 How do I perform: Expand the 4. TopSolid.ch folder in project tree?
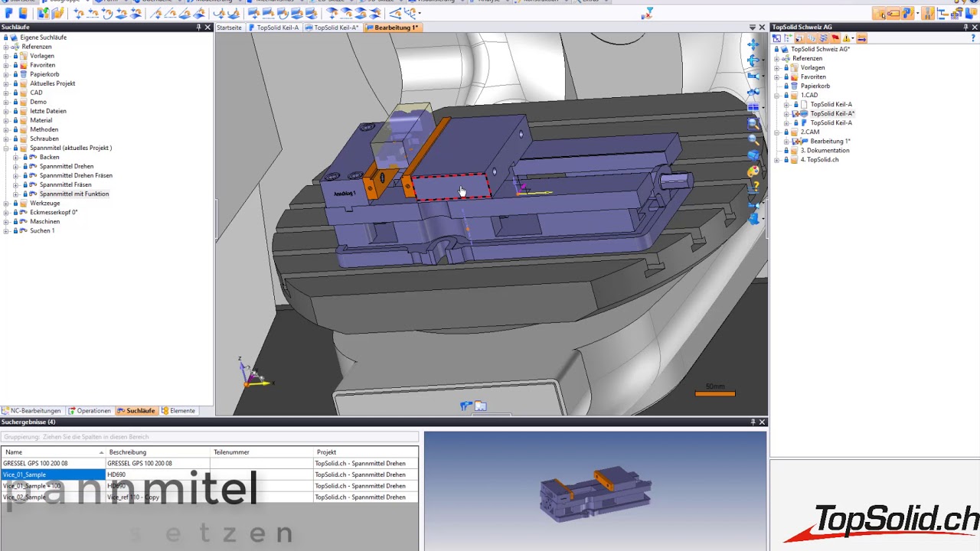click(777, 159)
